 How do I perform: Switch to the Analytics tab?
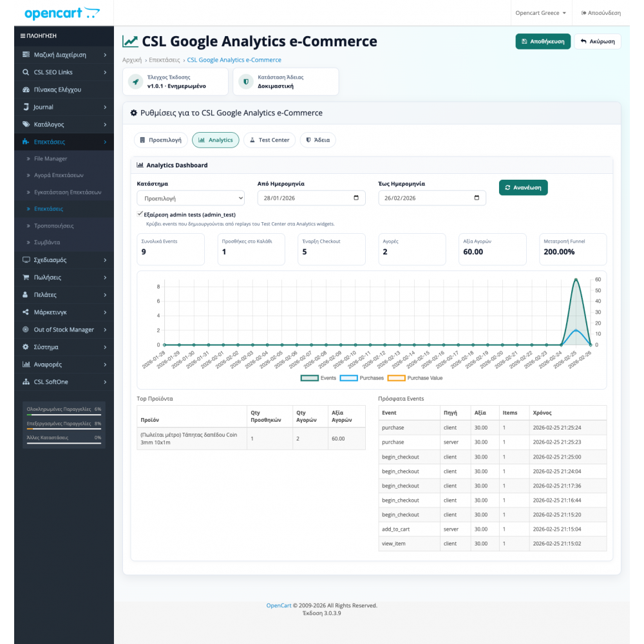216,140
